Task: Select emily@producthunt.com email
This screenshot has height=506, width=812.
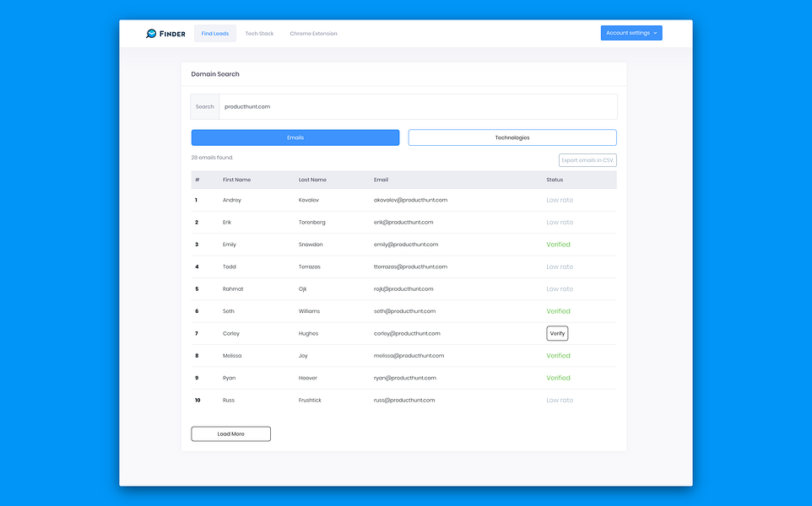Action: [x=406, y=245]
